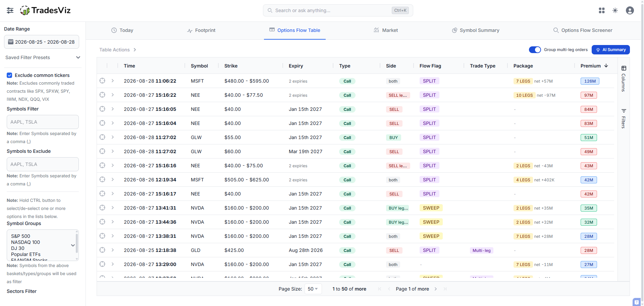Image resolution: width=644 pixels, height=306 pixels.
Task: Toggle the light/dark theme sun icon
Action: [x=615, y=10]
